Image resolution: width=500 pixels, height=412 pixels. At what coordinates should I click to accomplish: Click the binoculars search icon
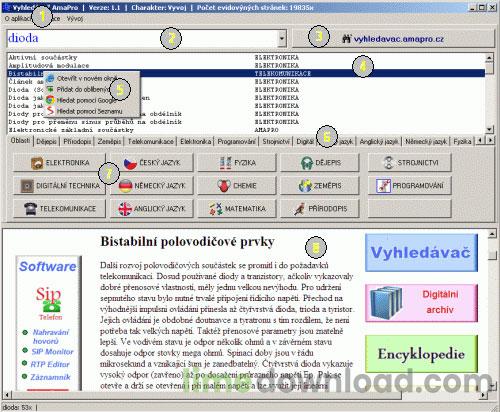[x=347, y=39]
